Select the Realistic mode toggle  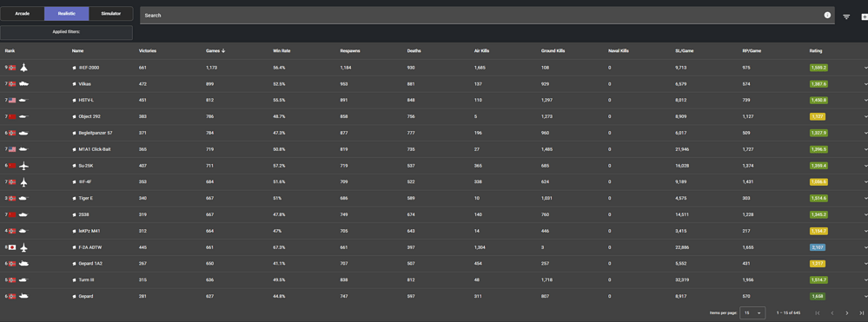pos(66,13)
